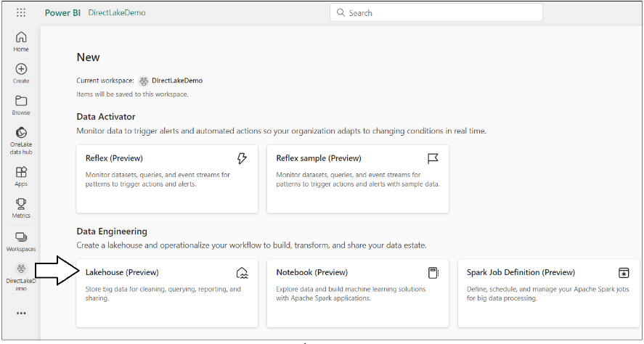This screenshot has height=344, width=644.
Task: Create a Reflex (Preview) item
Action: click(x=167, y=179)
